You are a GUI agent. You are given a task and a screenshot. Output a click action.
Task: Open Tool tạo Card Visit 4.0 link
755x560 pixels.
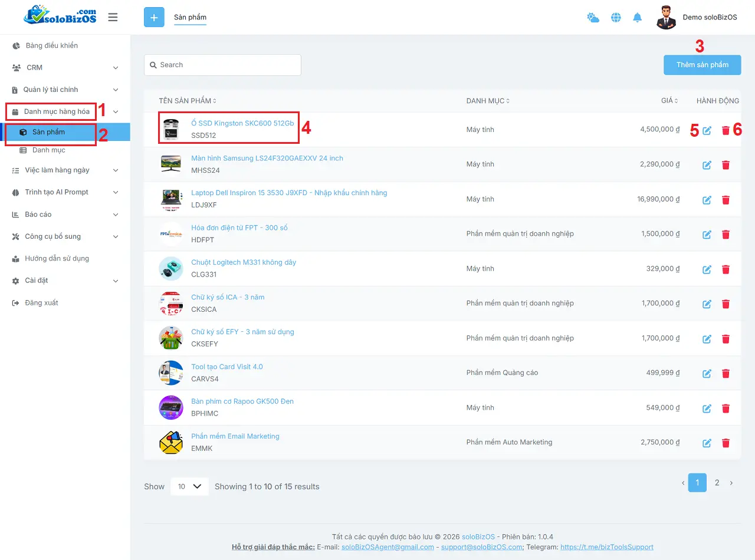click(x=227, y=367)
